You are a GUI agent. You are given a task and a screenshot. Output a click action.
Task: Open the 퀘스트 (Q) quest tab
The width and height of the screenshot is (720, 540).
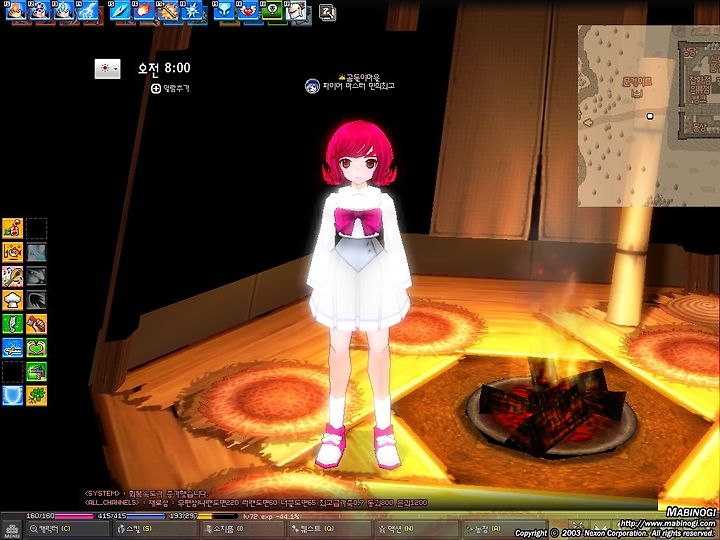(x=329, y=529)
